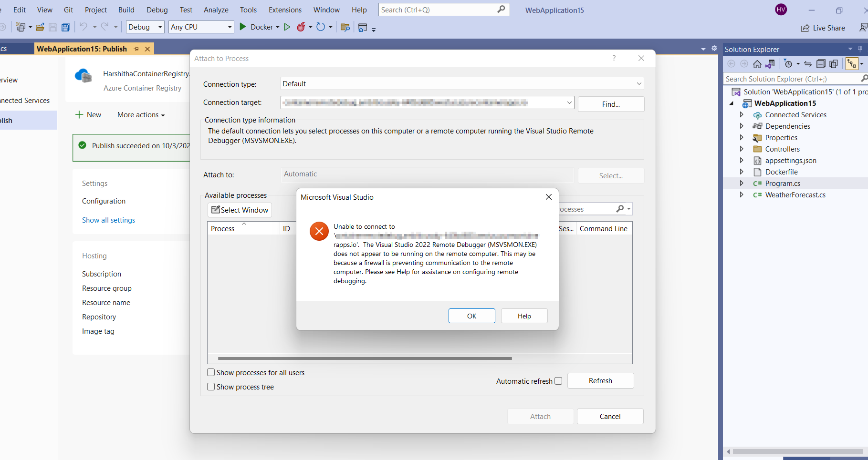Expand the Program.cs node
The width and height of the screenshot is (868, 460).
tap(742, 183)
